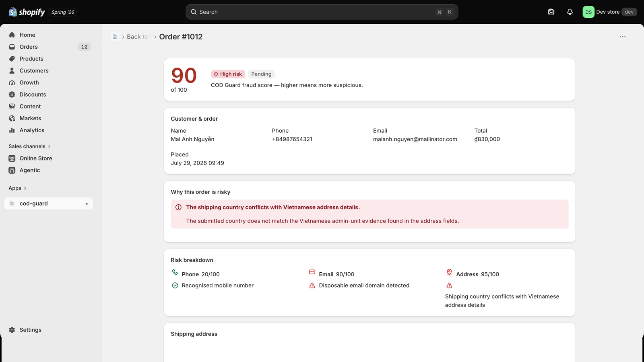644x362 pixels.
Task: Click the Search input field
Action: pos(322,12)
